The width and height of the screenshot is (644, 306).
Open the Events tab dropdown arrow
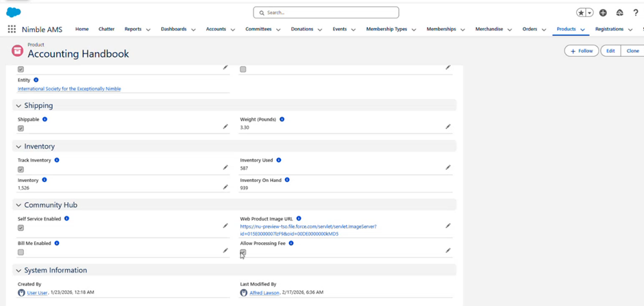coord(354,29)
